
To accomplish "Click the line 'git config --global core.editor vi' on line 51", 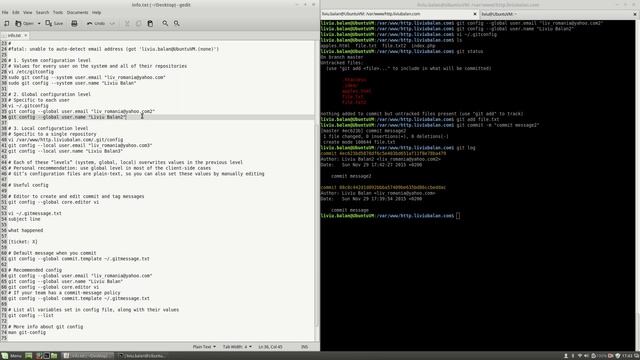I will click(x=53, y=202).
